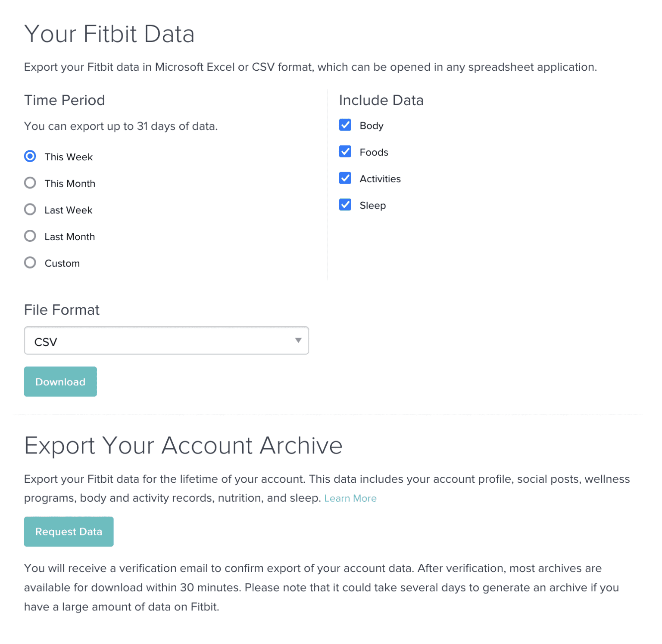Select the This Month time period
Image resolution: width=662 pixels, height=644 pixels.
click(x=30, y=183)
